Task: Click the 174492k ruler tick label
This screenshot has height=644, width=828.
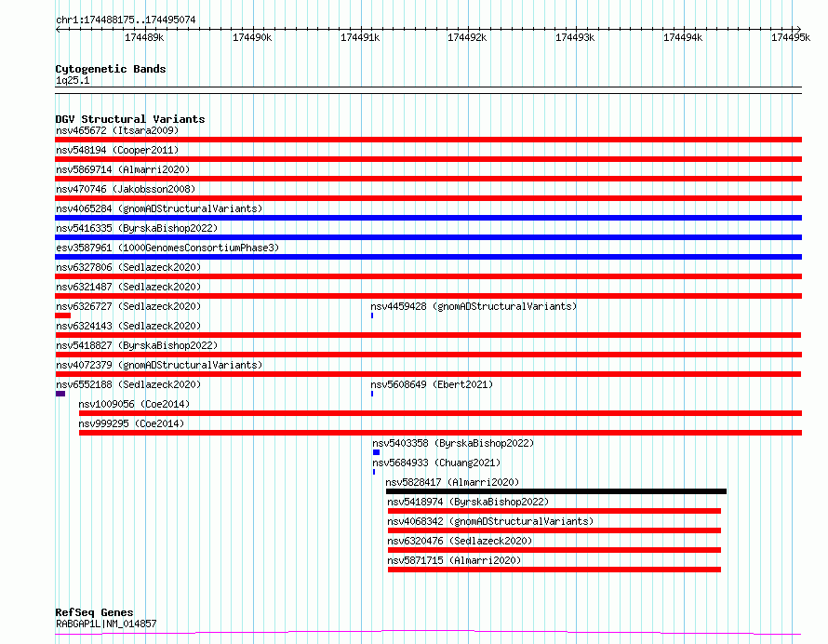Action: pos(467,37)
